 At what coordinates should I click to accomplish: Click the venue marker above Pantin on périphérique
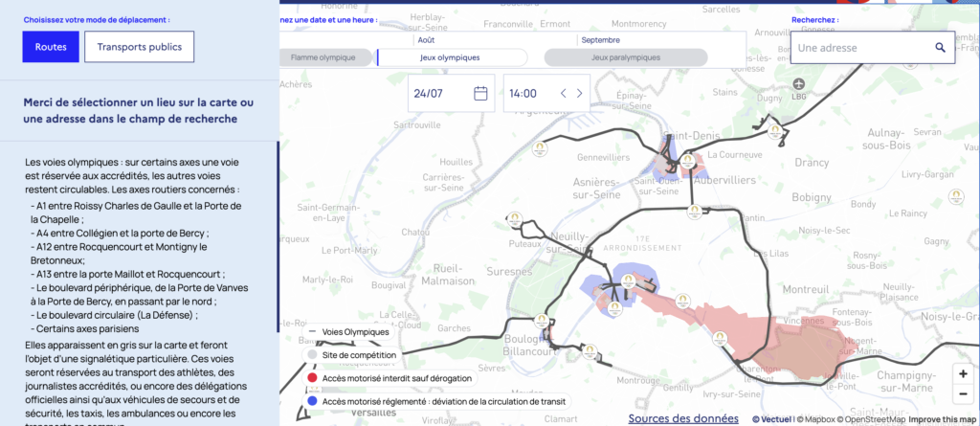point(693,211)
